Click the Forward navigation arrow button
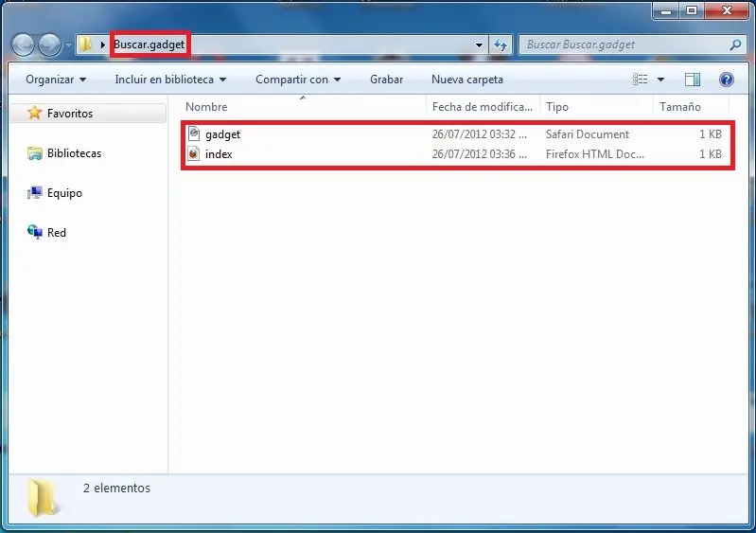Image resolution: width=756 pixels, height=533 pixels. (49, 44)
